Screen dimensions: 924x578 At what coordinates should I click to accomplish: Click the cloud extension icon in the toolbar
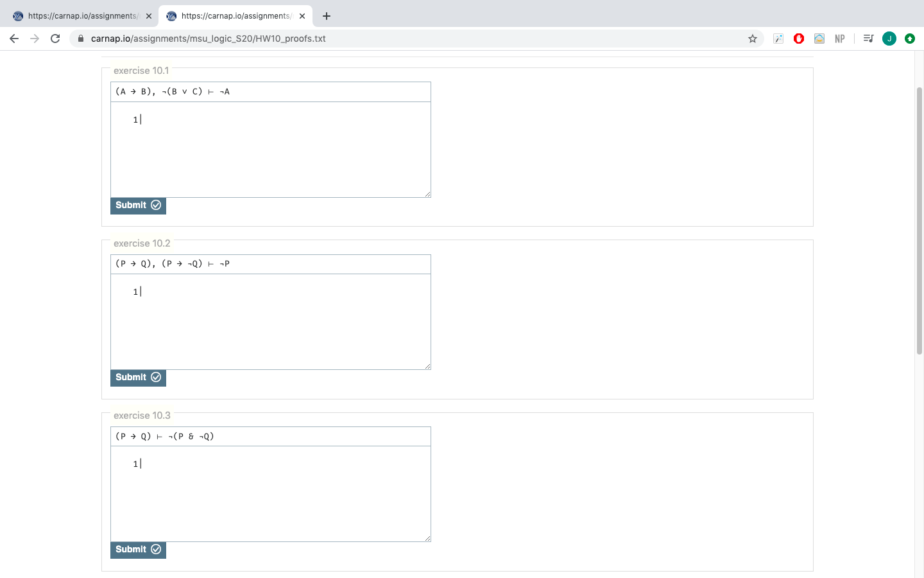[819, 39]
